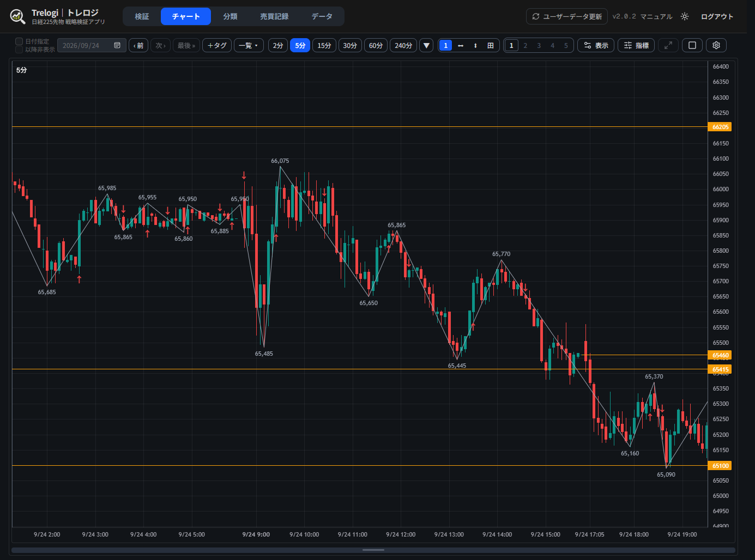Click the horizontal chart scrollbar handle
Viewport: 755px width, 560px height.
point(373,550)
